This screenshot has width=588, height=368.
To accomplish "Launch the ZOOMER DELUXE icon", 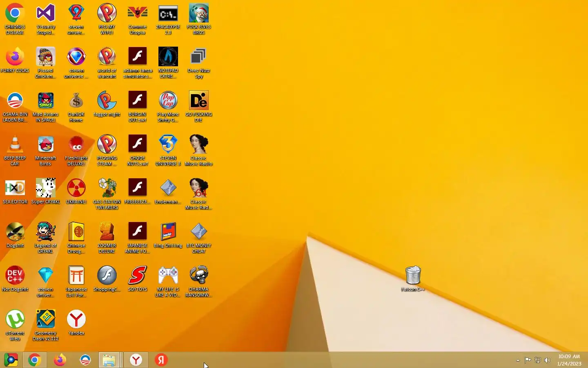I will click(x=107, y=238).
